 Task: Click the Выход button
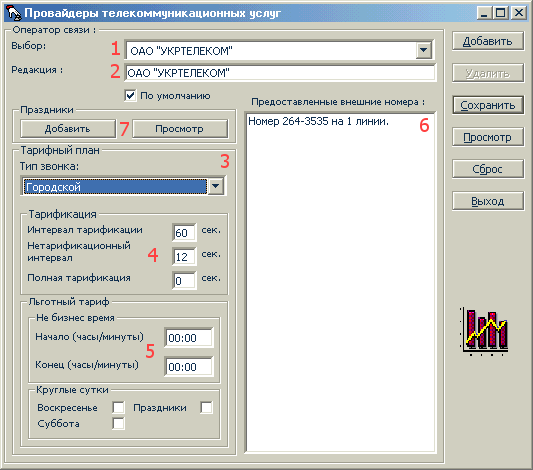tap(488, 201)
